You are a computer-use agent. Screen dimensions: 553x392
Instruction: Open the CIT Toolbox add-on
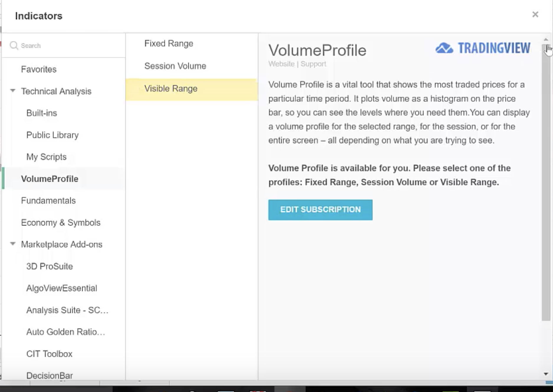click(x=49, y=354)
